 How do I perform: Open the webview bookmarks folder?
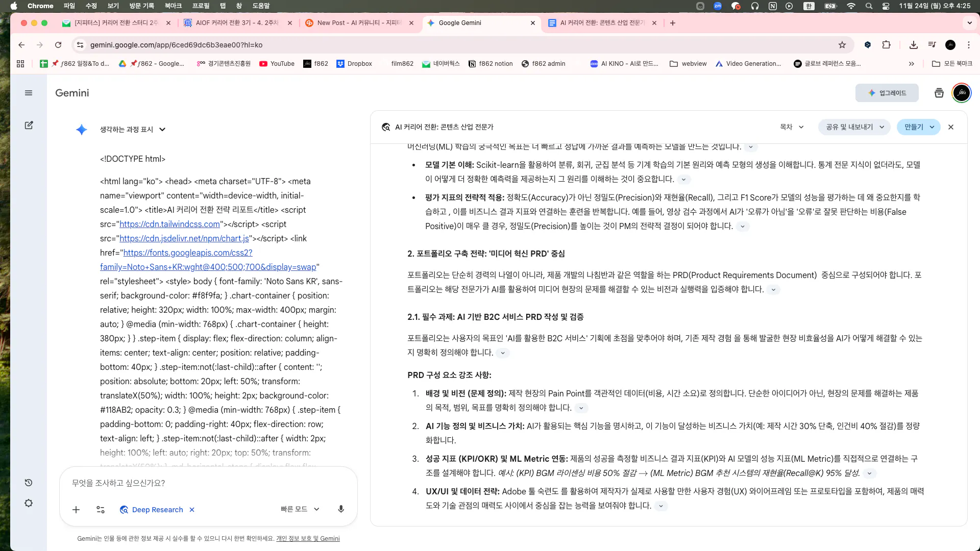pos(688,64)
